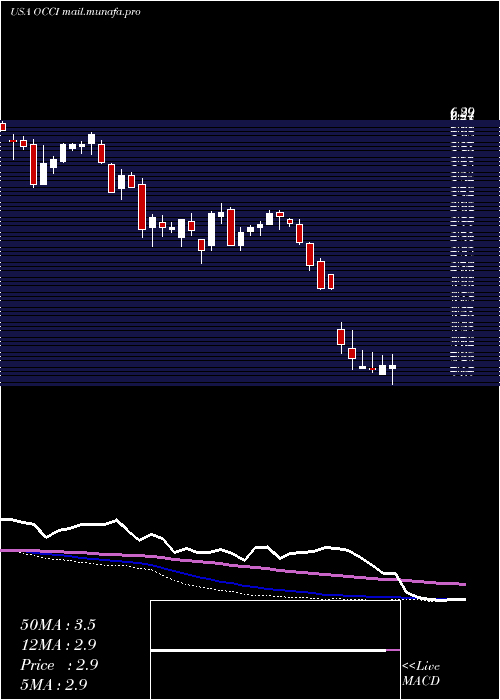
Task: Click the top price label on the right axis
Action: (462, 111)
